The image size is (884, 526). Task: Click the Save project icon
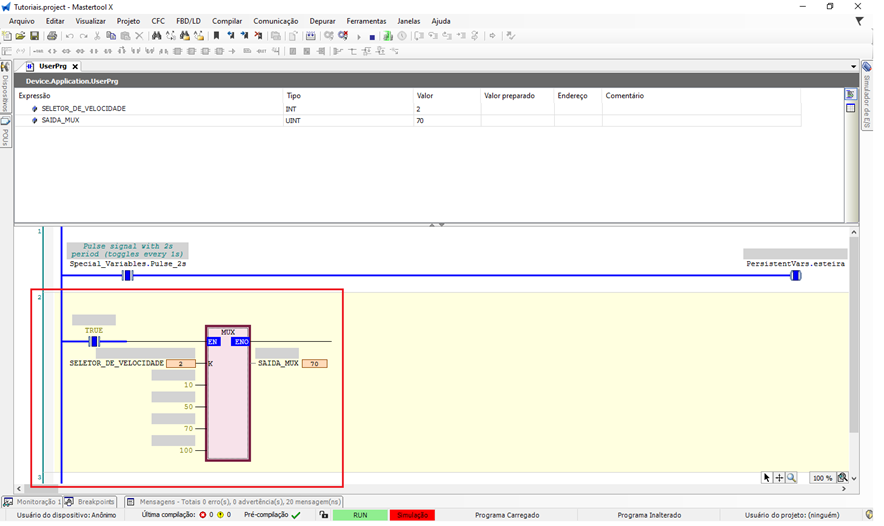click(34, 36)
